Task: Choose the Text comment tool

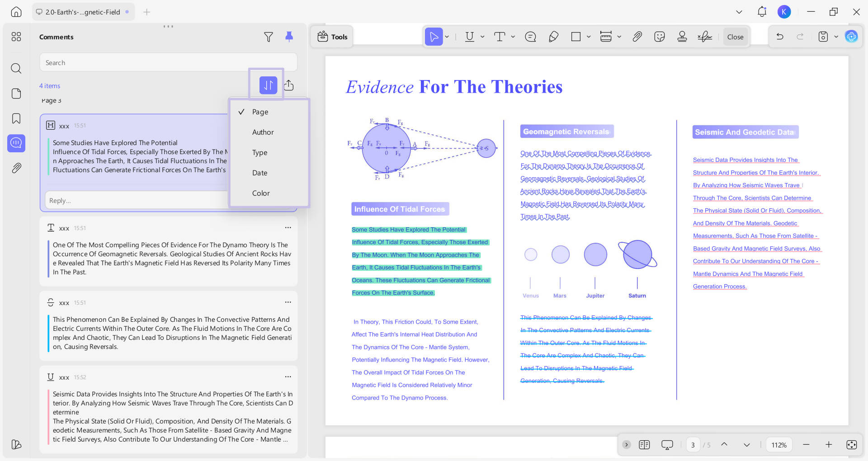Action: [x=500, y=37]
